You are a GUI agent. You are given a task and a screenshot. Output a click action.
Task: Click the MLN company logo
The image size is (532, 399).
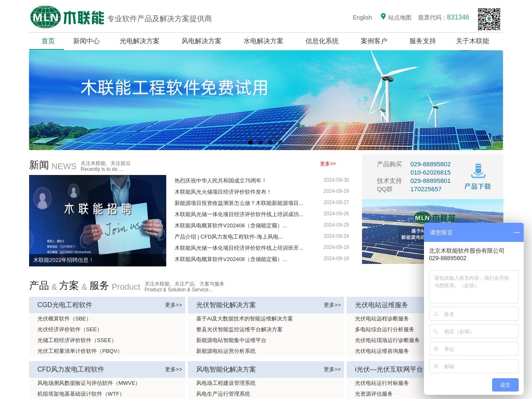(x=67, y=17)
